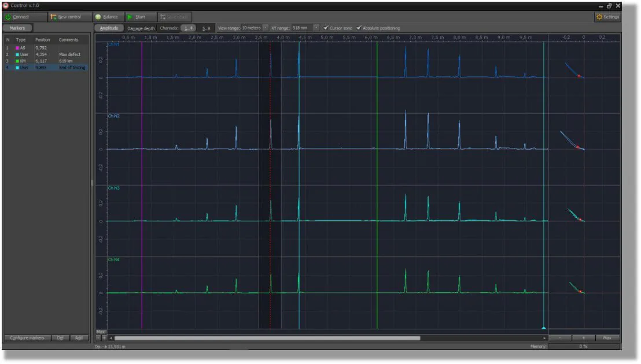Click the Connect power icon button
641x364 pixels.
[x=8, y=17]
